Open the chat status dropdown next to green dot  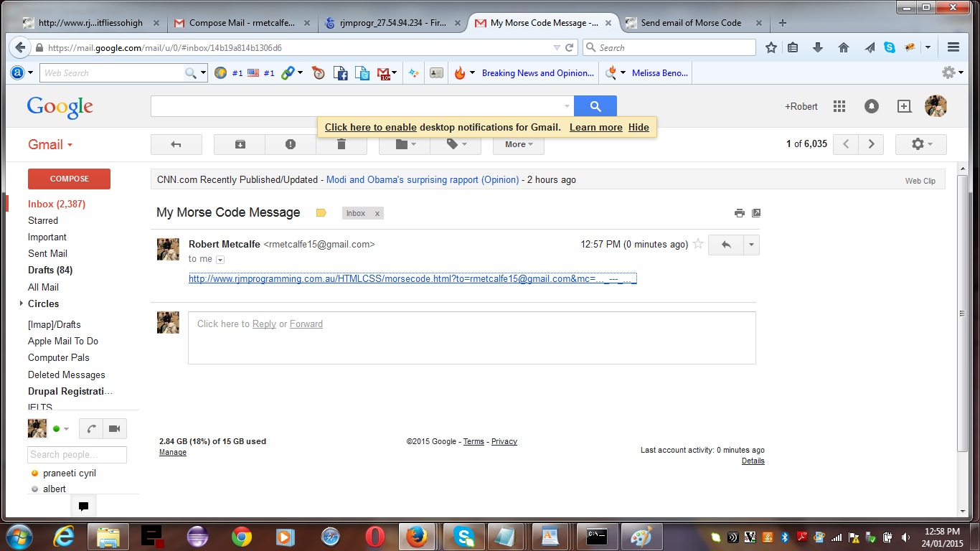[67, 429]
